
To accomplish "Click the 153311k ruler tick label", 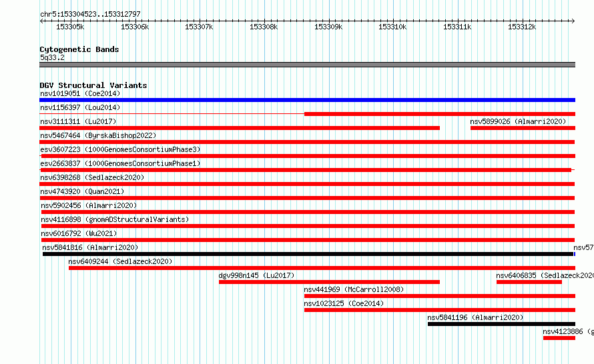I will pyautogui.click(x=457, y=27).
